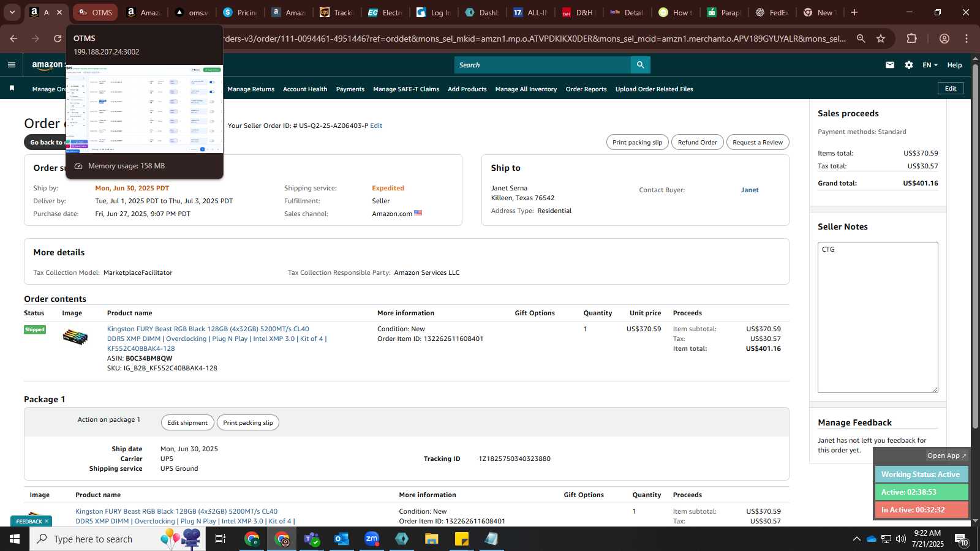Open the Windows Start menu

click(x=14, y=539)
